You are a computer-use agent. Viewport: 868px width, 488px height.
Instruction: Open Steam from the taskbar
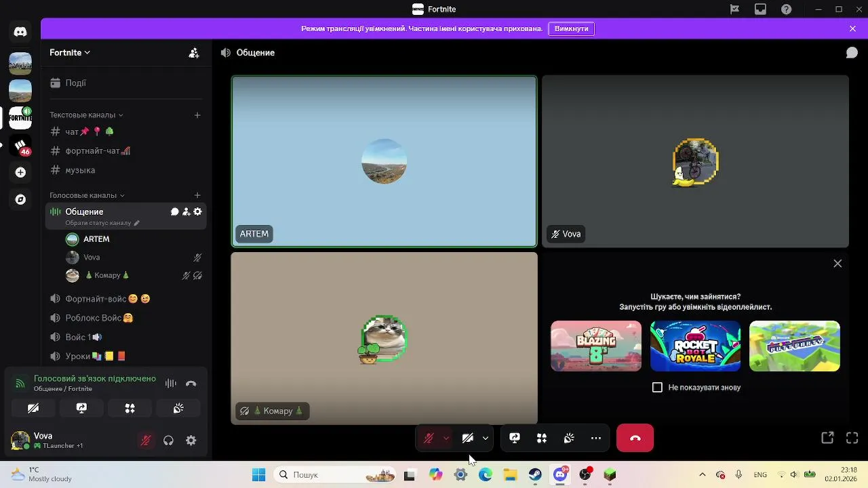coord(535,475)
